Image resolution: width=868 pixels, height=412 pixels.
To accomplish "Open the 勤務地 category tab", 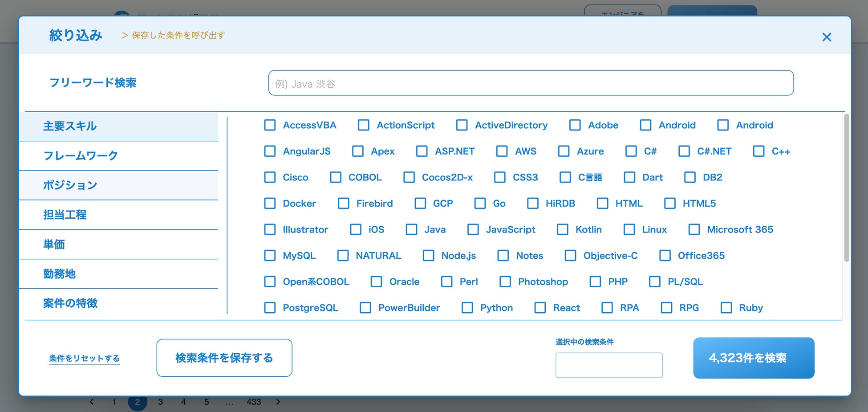I will pos(118,273).
